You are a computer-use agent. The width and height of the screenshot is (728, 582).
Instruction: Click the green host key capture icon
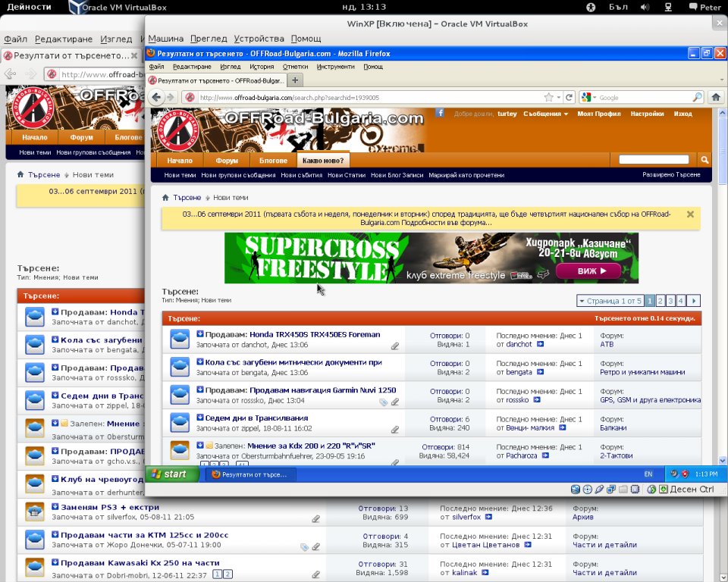point(664,490)
